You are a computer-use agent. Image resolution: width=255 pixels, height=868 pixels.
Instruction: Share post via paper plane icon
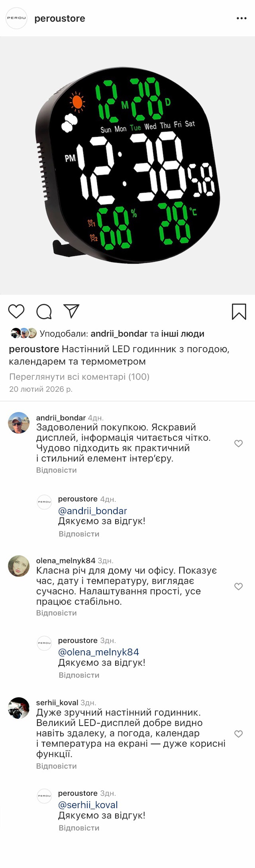pos(72,311)
